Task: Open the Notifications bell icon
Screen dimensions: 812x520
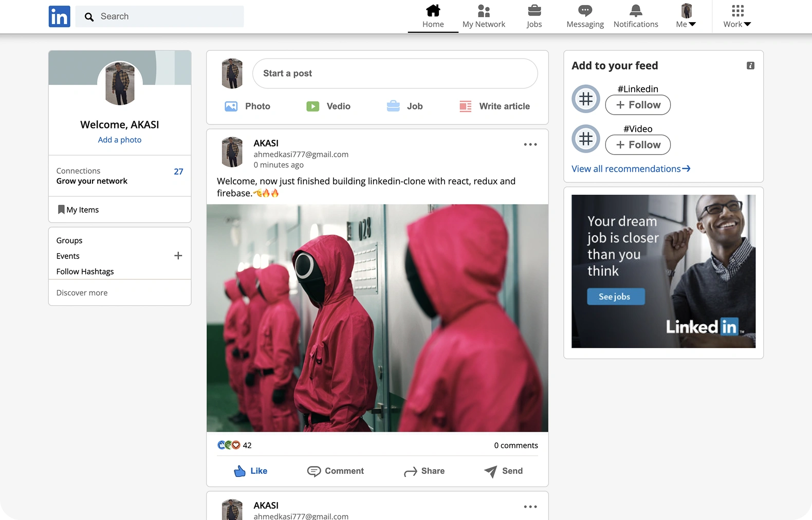Action: [636, 10]
